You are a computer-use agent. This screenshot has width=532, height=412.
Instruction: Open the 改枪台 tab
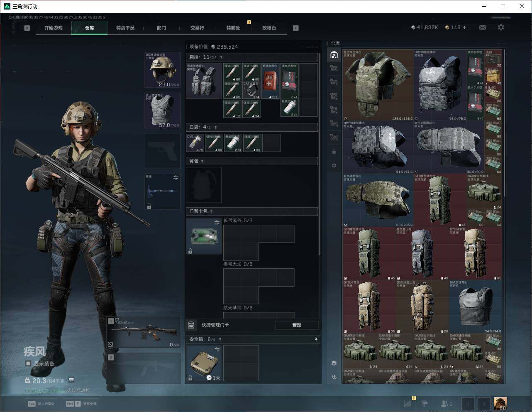click(x=269, y=28)
